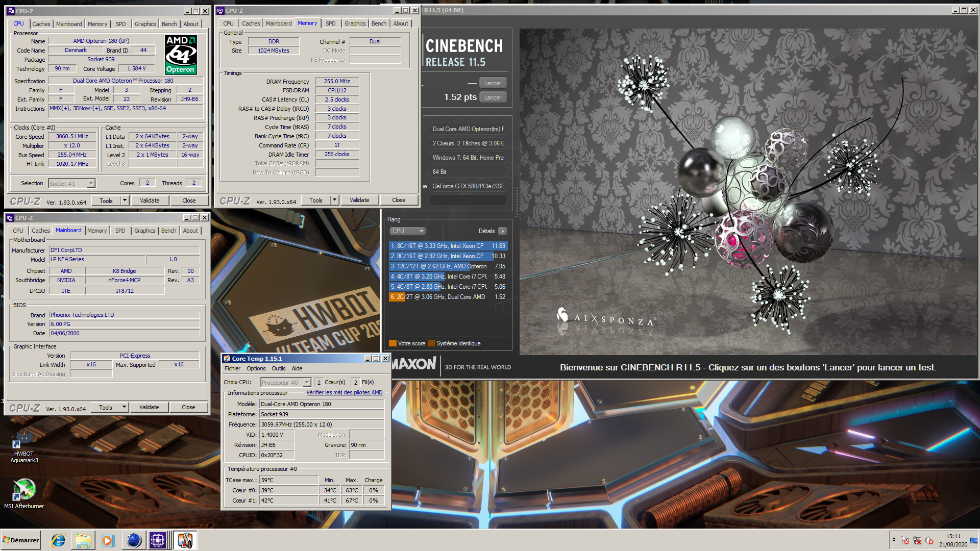Click the Cœur #1 temperature value 42°C
Viewport: 980px width, 551px height.
pos(289,501)
